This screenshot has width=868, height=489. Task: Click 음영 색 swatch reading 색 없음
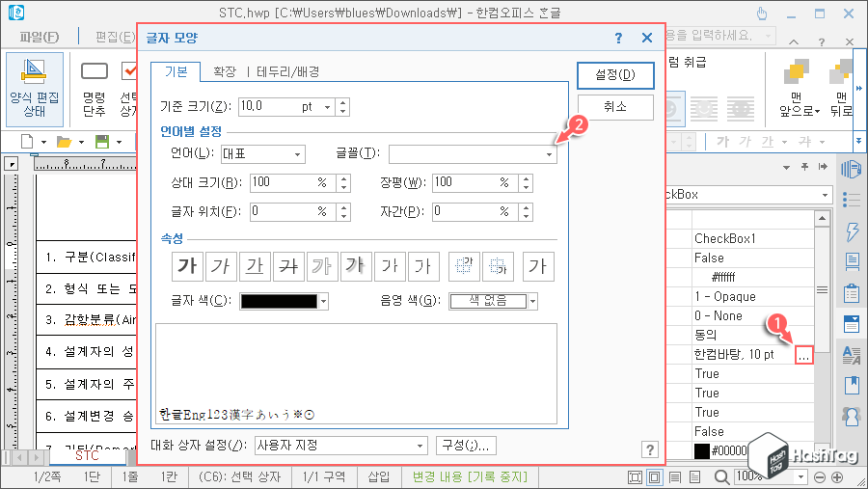[488, 301]
